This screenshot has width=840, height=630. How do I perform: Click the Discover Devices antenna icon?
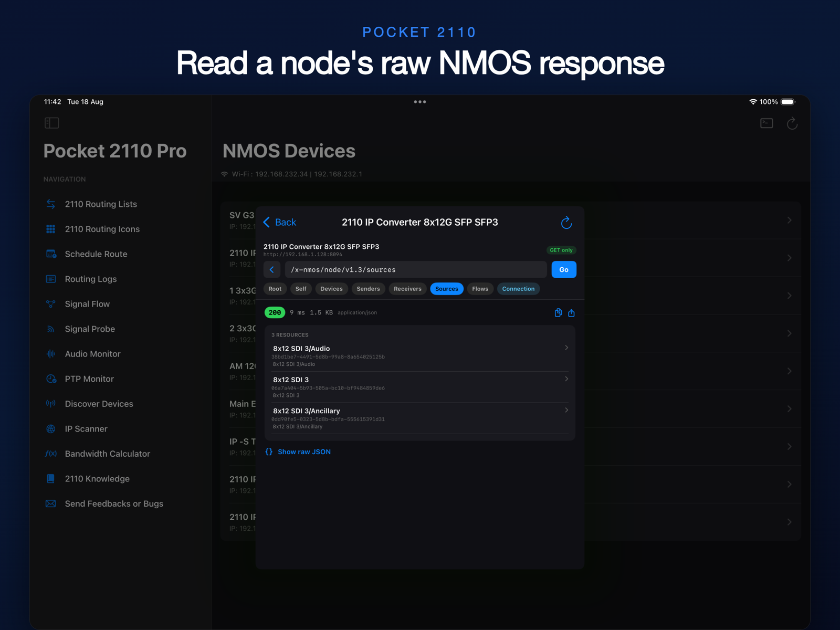click(x=51, y=404)
